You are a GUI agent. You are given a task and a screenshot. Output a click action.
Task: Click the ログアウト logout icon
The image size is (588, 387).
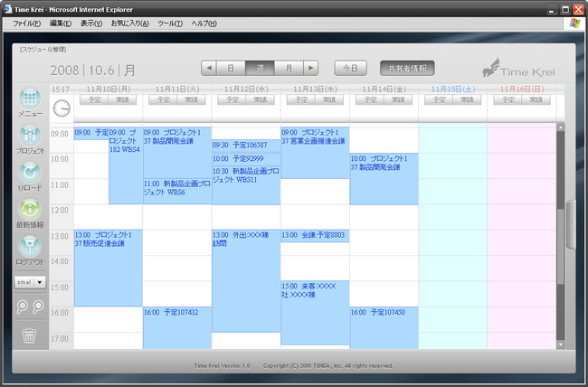pyautogui.click(x=30, y=246)
